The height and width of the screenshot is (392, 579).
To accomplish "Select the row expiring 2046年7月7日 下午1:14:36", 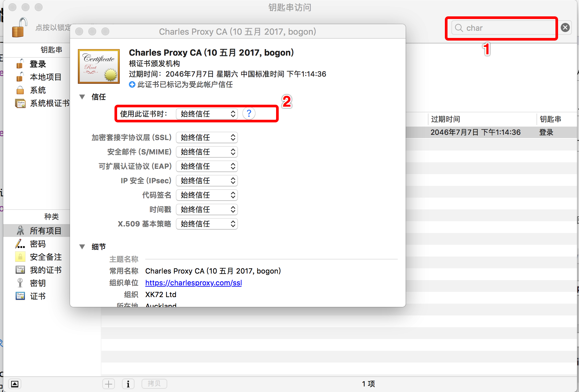I will point(491,132).
